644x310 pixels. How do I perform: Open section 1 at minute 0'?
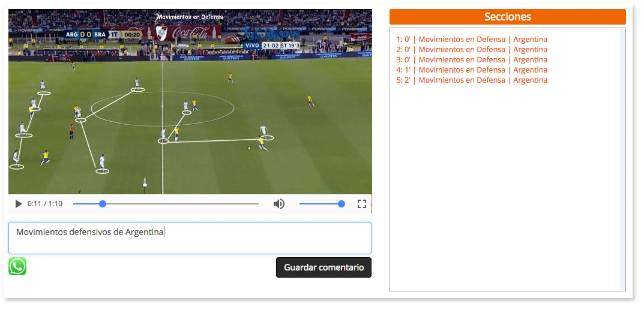472,40
